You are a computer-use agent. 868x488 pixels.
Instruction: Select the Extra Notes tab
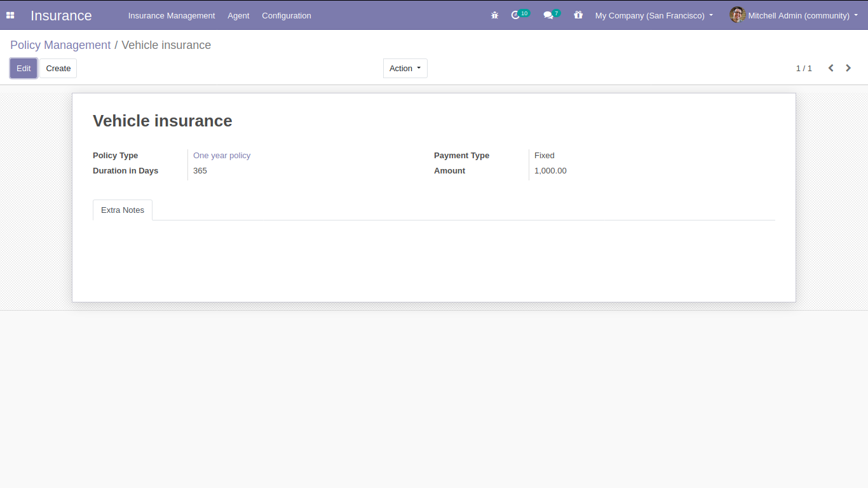point(123,210)
